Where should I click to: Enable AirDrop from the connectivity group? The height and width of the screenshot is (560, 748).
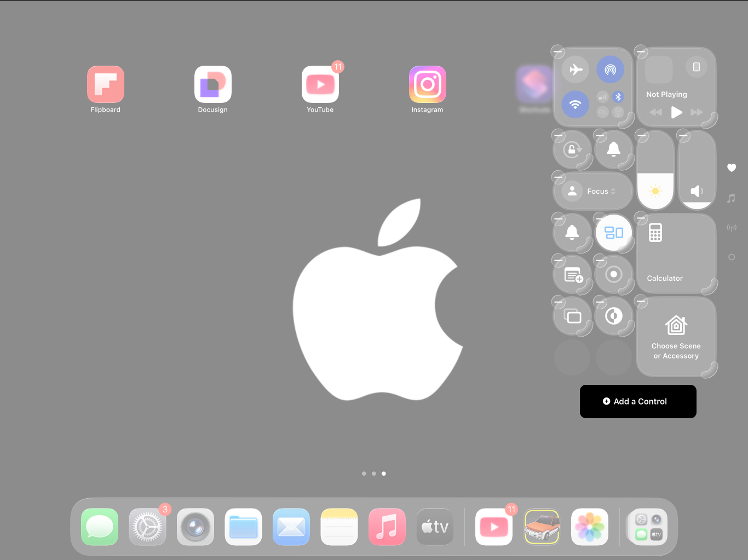tap(610, 69)
